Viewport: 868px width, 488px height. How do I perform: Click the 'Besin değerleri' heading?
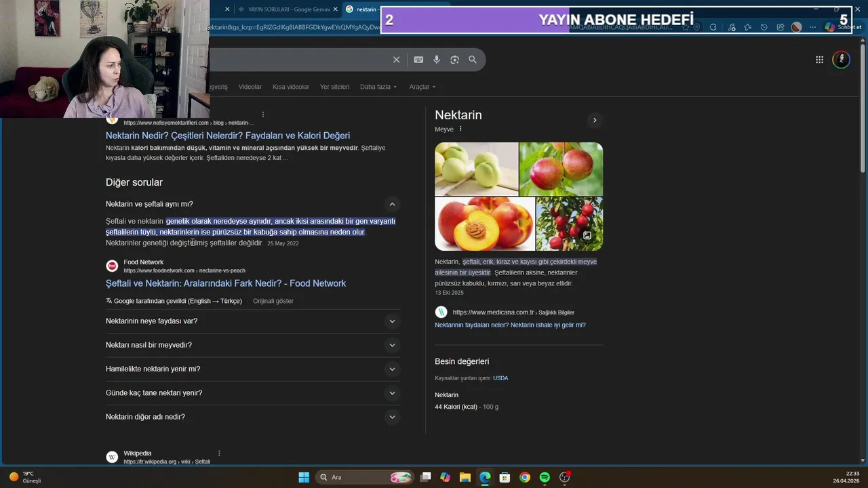[462, 362]
